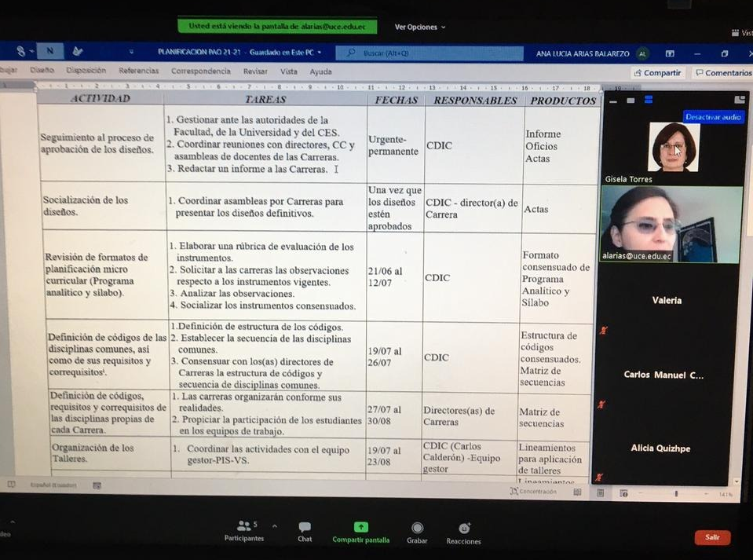
Task: Expand the chevron above Participantes
Action: coord(275,526)
